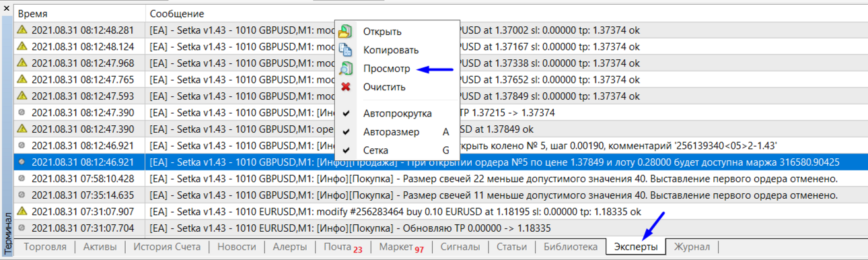Choose Открыть in the context menu
Screen dimensions: 868x260
[x=397, y=32]
